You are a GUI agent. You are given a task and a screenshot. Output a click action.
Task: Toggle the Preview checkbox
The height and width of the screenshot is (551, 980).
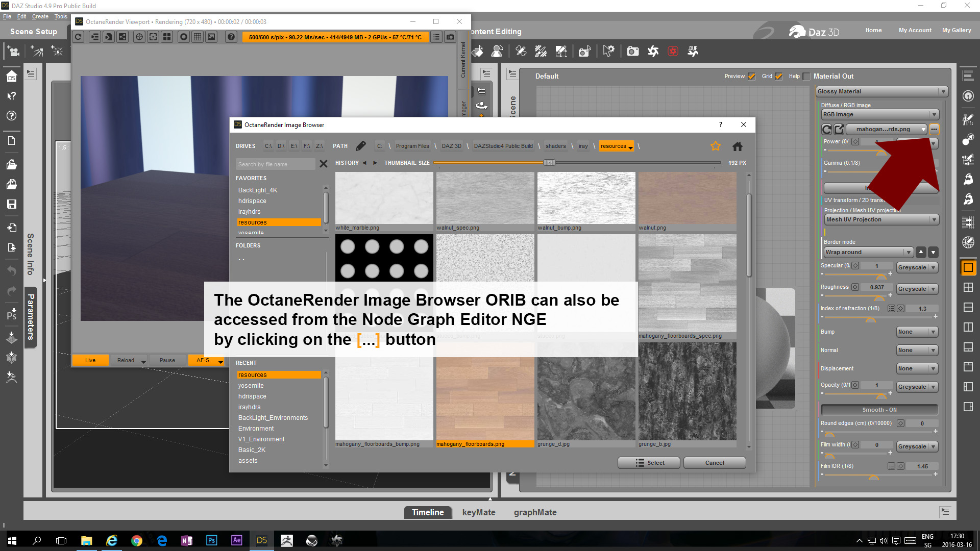point(751,77)
